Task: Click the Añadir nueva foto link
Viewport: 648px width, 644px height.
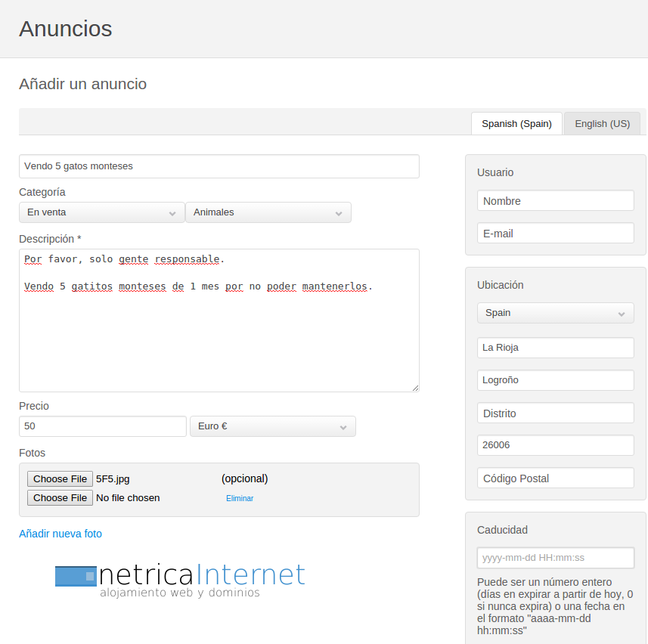Action: point(60,534)
